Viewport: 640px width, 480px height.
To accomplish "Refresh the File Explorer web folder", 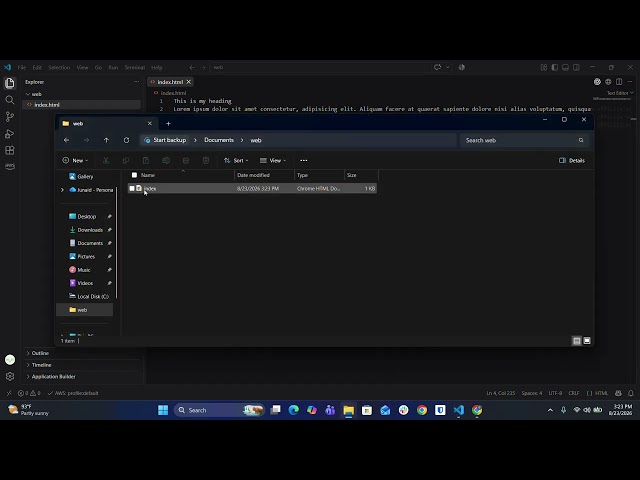I will point(127,140).
